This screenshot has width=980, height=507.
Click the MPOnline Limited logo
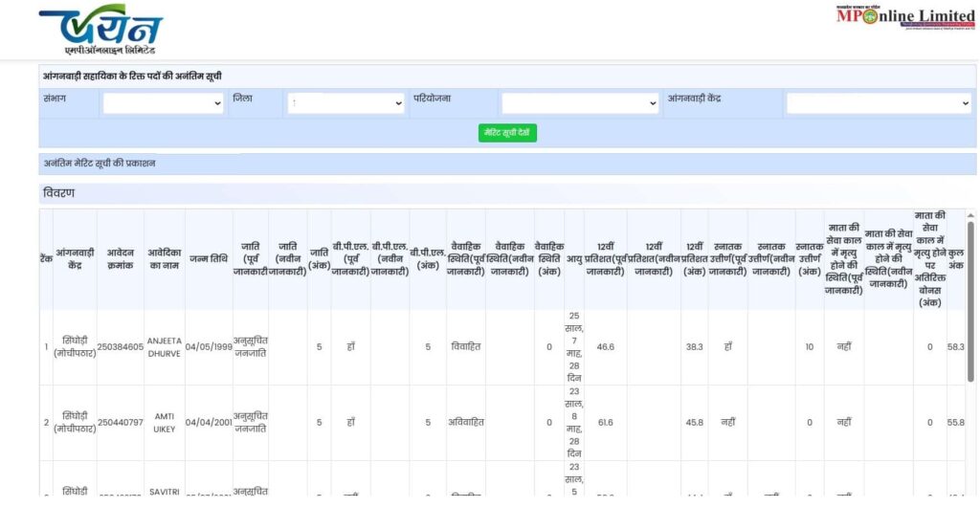tap(904, 17)
